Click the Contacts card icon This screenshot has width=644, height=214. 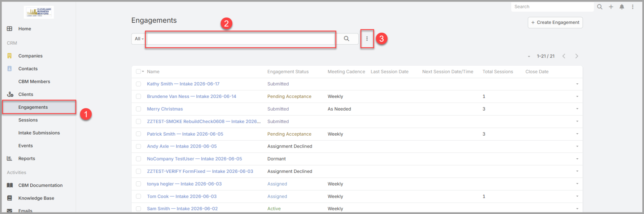click(x=10, y=69)
